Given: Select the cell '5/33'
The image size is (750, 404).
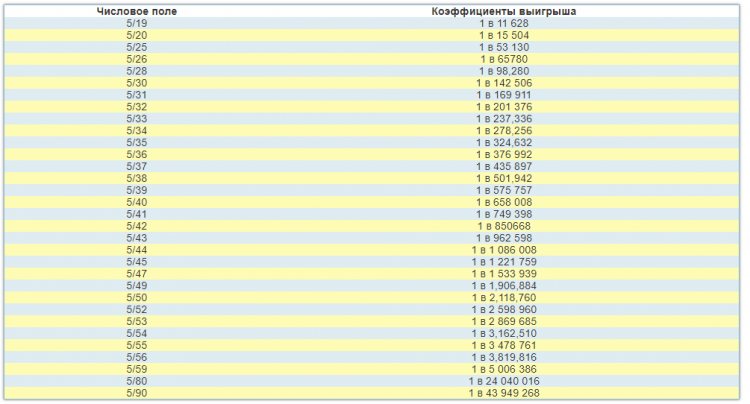Looking at the screenshot, I should click(137, 119).
